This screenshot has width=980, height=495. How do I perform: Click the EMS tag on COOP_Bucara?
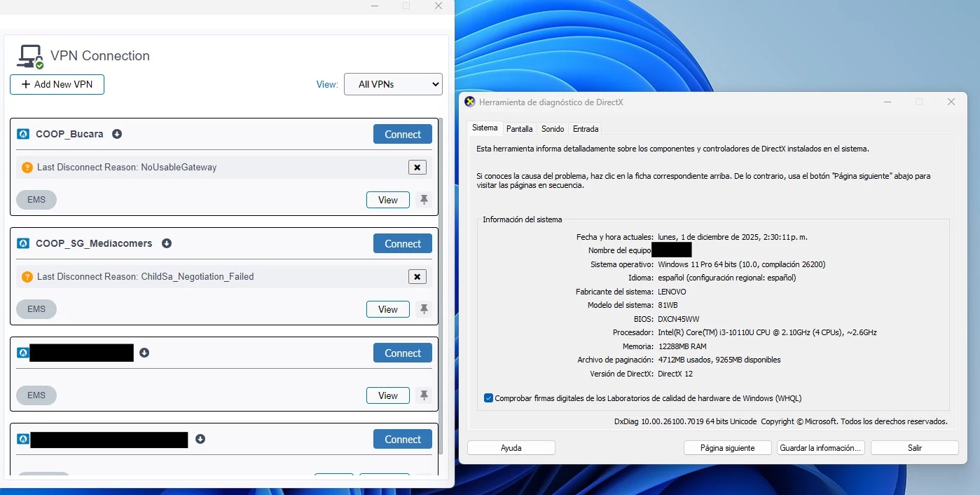36,200
